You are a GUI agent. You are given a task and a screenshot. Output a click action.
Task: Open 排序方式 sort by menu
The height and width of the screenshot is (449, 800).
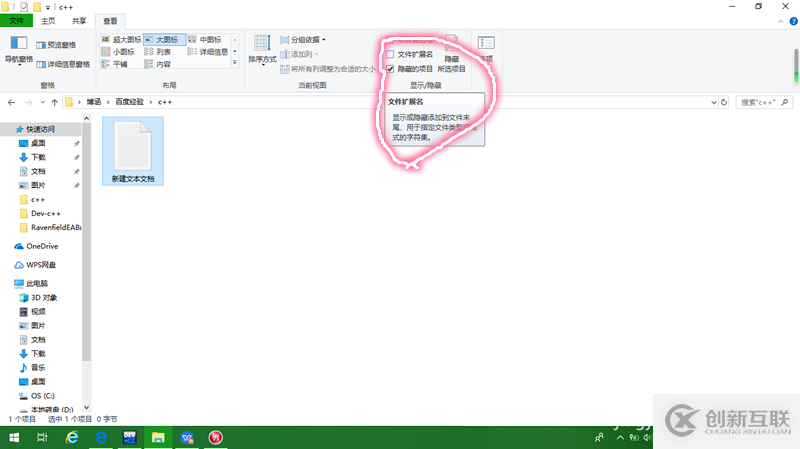(x=262, y=50)
